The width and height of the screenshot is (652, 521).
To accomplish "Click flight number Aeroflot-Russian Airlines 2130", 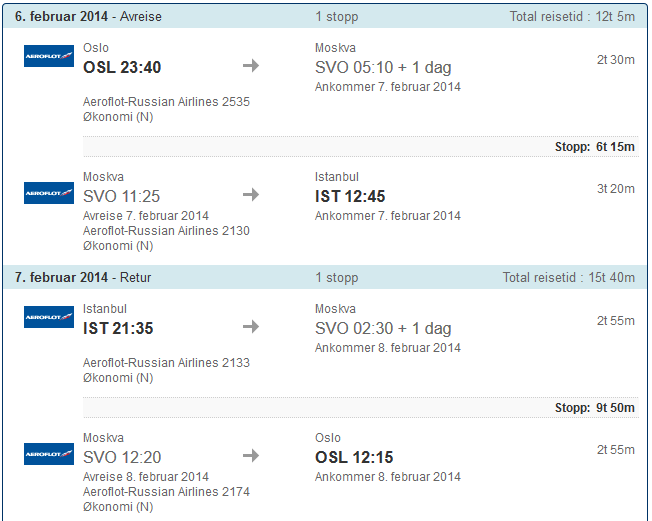I will coord(166,231).
